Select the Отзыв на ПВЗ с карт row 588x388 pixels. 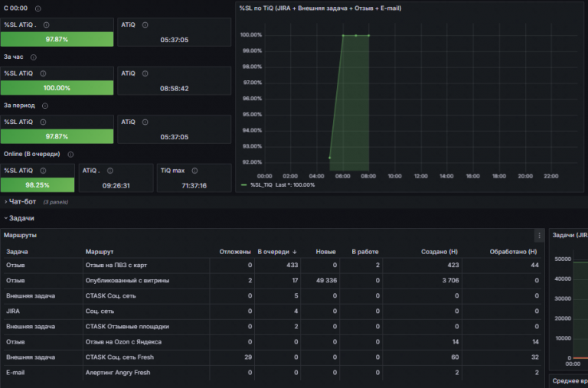pos(273,265)
